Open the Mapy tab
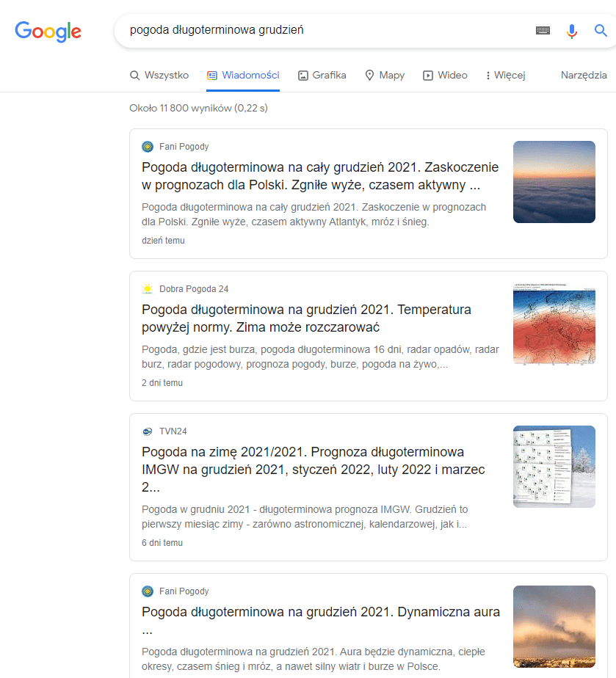616x678 pixels. point(385,76)
